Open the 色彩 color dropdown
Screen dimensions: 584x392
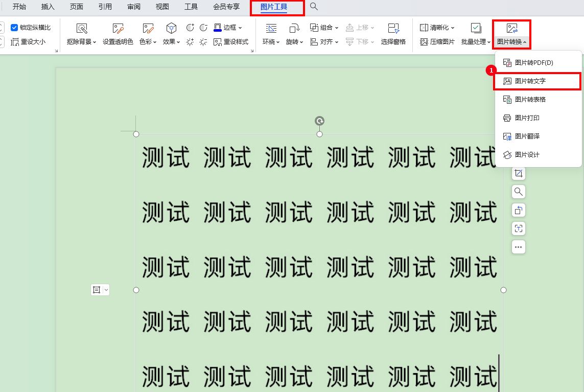(148, 42)
